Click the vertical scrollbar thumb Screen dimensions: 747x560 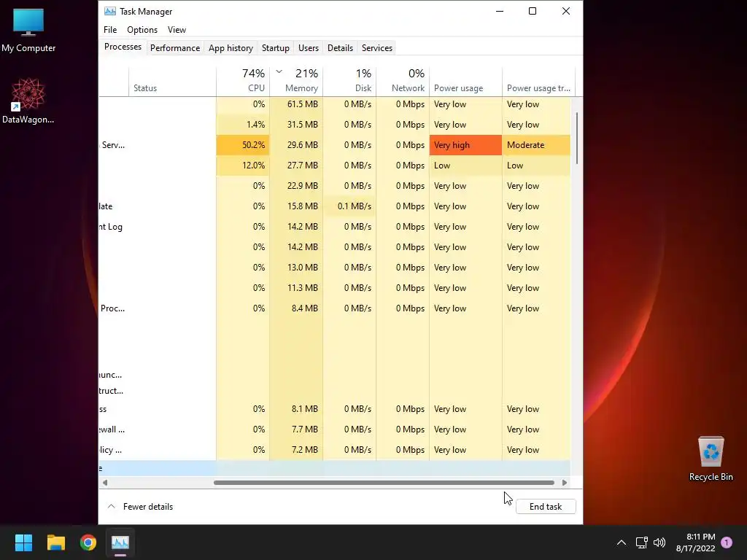[577, 138]
